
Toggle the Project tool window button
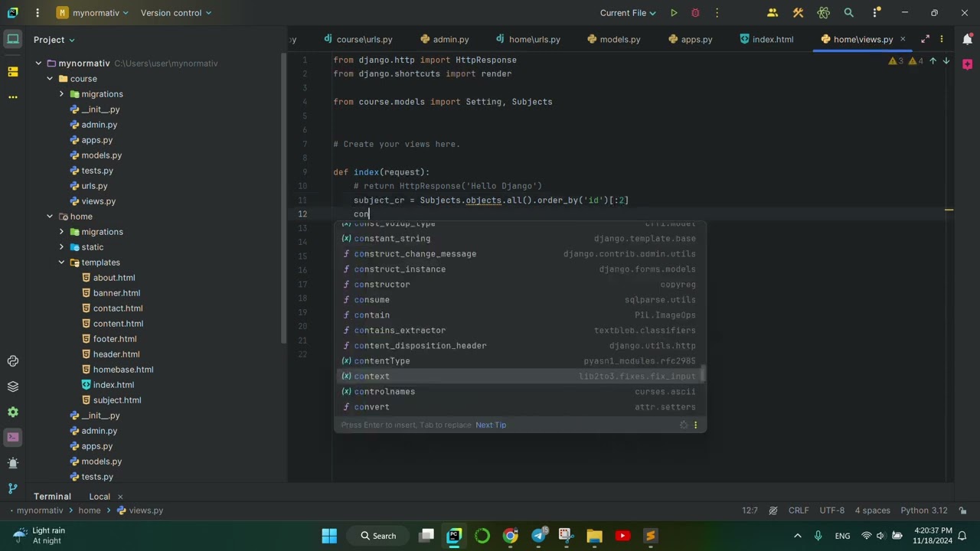pyautogui.click(x=13, y=39)
